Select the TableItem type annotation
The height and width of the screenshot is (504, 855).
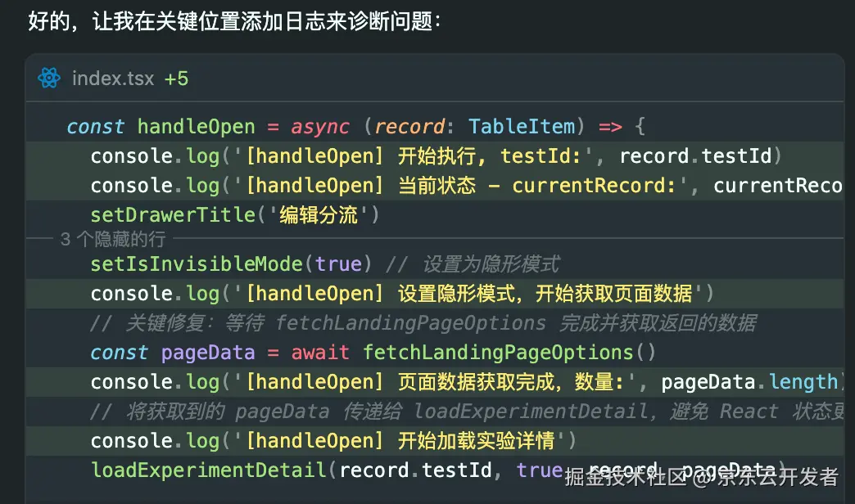[x=522, y=126]
